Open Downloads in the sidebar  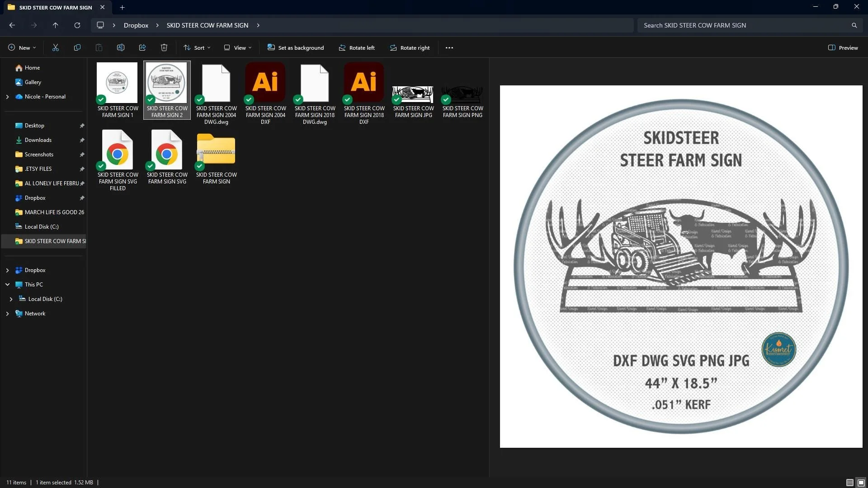click(x=38, y=140)
